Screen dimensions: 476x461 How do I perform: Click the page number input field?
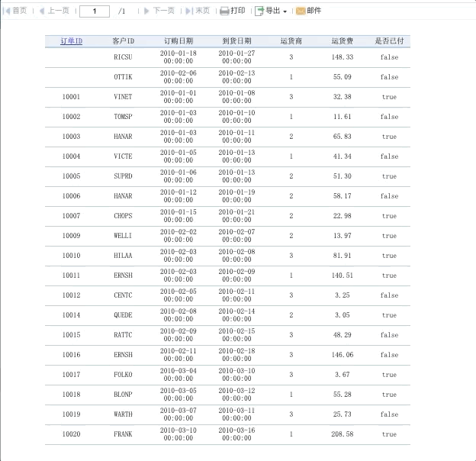coord(95,11)
